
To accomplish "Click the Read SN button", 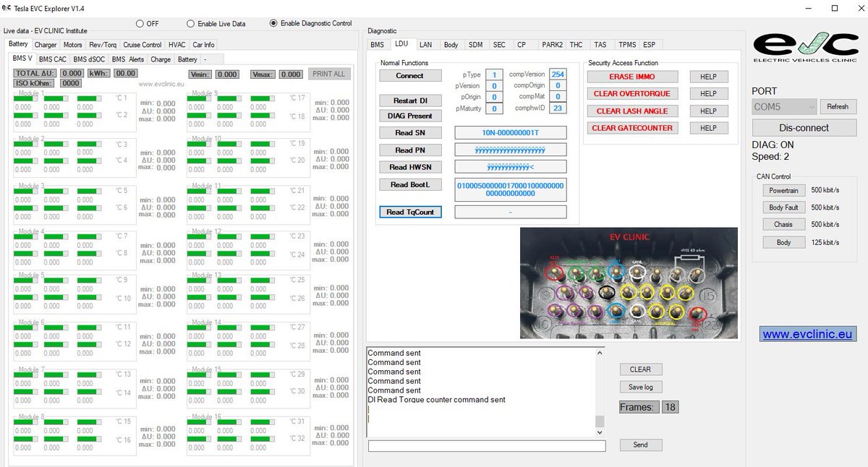I will tap(410, 133).
